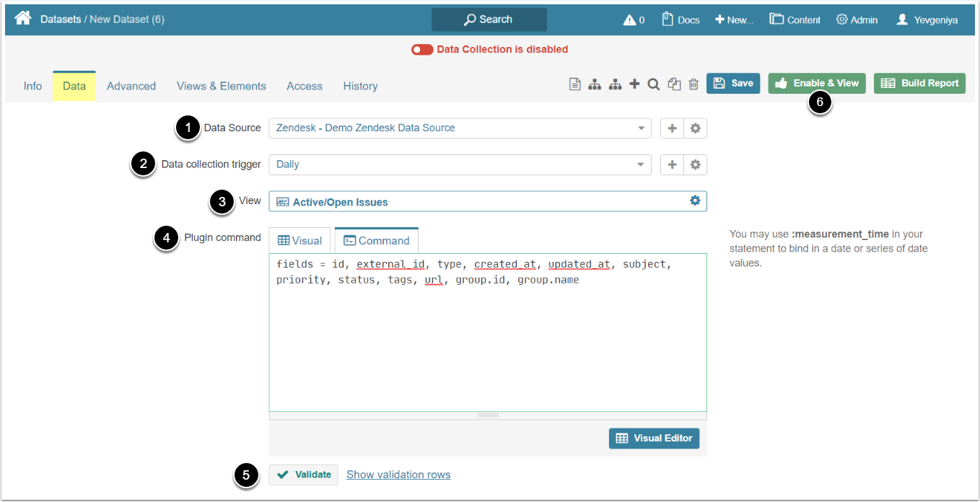This screenshot has width=980, height=502.
Task: Click the Home icon in header
Action: [x=23, y=19]
